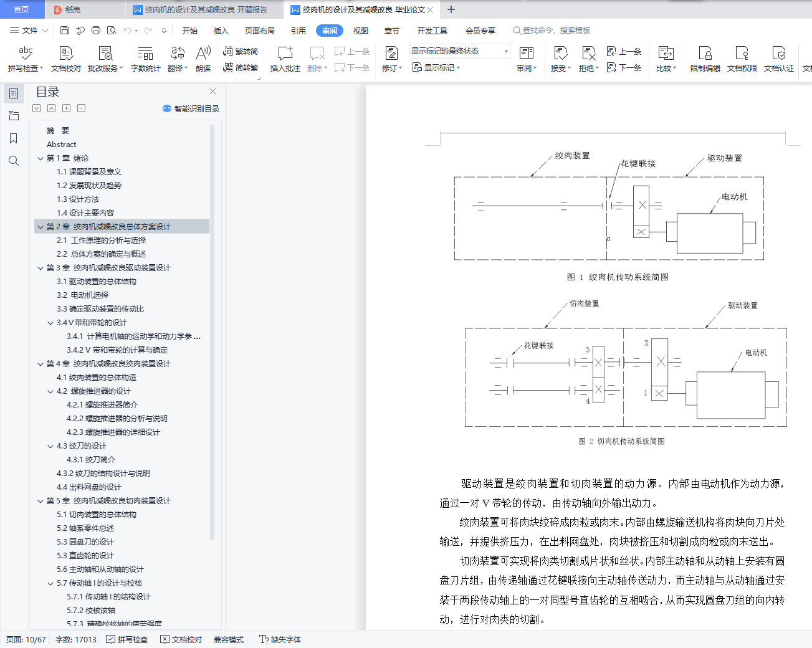This screenshot has height=648, width=812.
Task: Open the 修订 track changes tool
Action: [392, 59]
